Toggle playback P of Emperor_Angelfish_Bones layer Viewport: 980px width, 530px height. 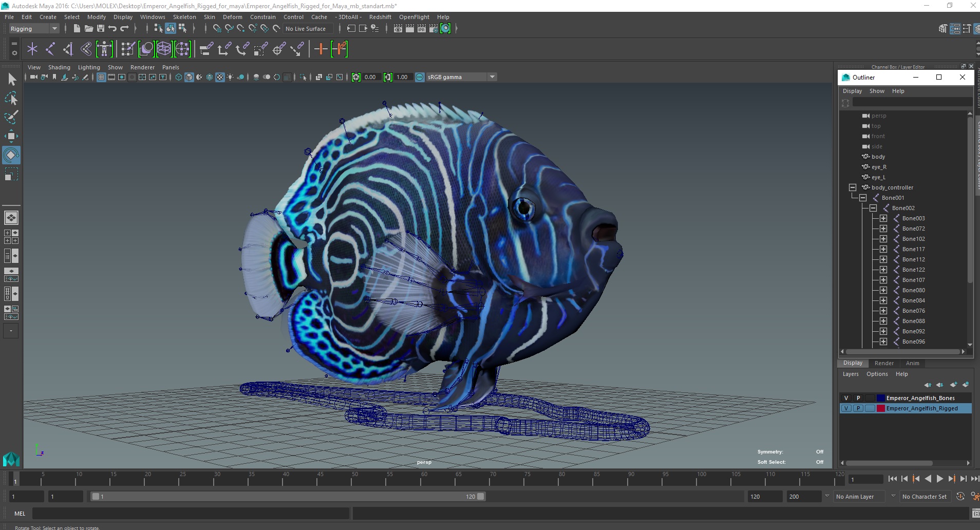tap(858, 398)
